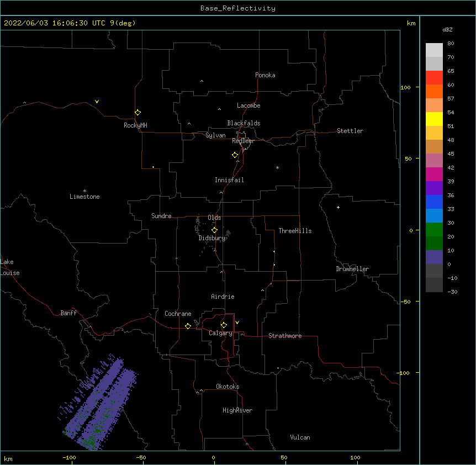Click the y-axis 50 tick label

(408, 158)
